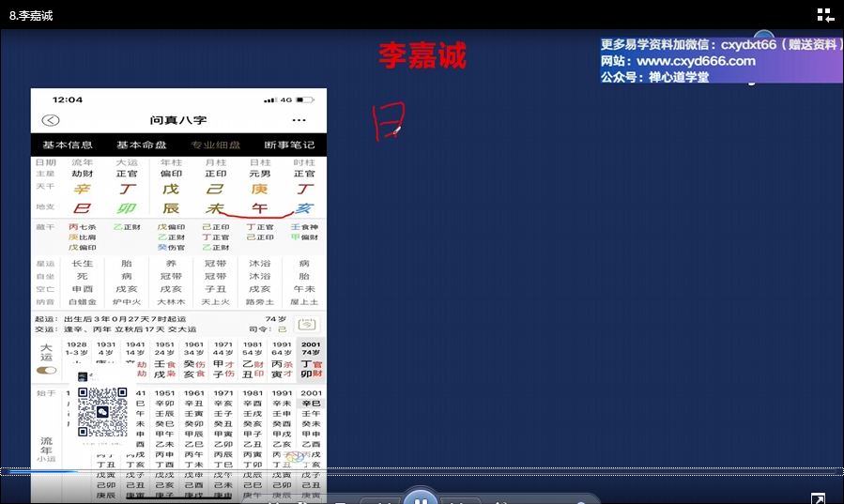Screen dimensions: 844x504
Task: Select the 1928 1-3岁 大运 column
Action: [x=76, y=351]
